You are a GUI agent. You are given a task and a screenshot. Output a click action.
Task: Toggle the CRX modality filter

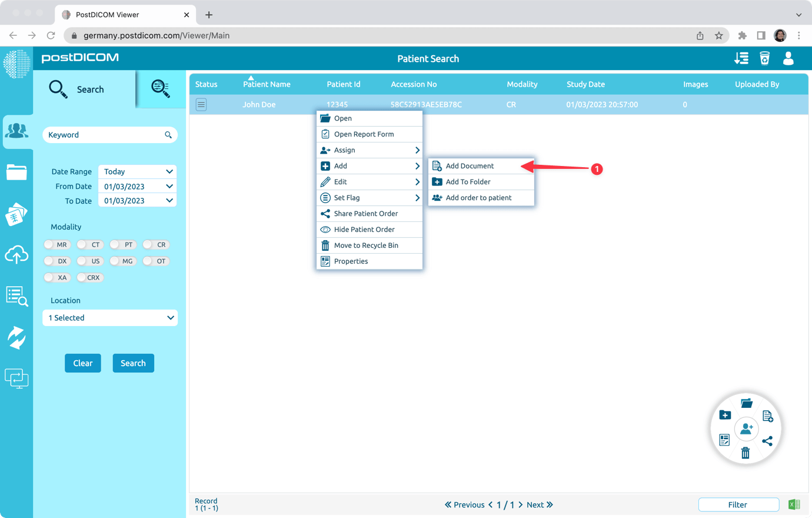click(x=90, y=277)
